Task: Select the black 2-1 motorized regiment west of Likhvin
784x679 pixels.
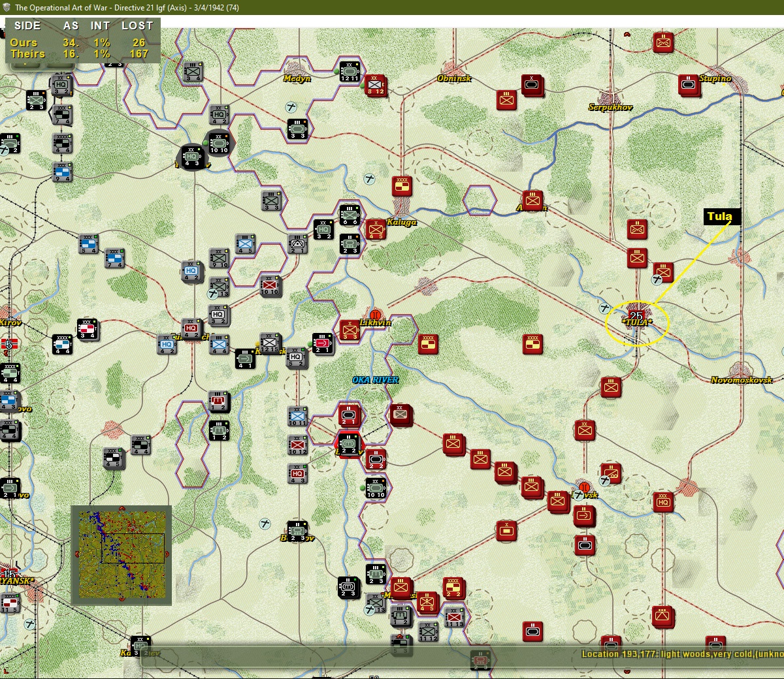Action: point(323,343)
